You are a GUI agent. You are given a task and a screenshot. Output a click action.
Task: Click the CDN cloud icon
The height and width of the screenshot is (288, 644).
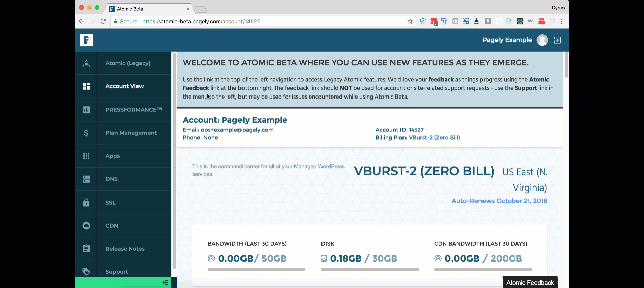[x=86, y=226]
